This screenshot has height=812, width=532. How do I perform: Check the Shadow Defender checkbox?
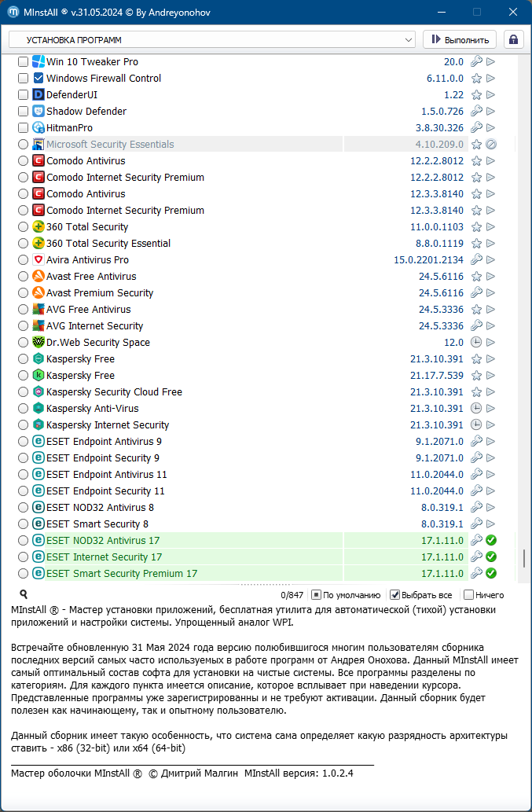(24, 112)
